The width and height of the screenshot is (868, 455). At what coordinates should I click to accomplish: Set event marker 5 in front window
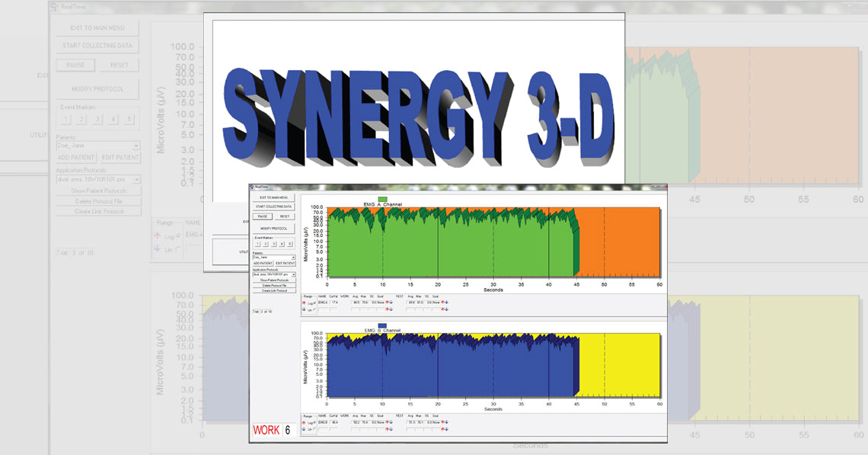(x=289, y=244)
